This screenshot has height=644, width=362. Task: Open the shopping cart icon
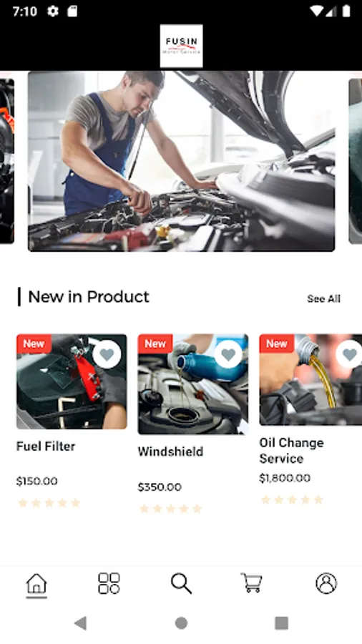[251, 582]
